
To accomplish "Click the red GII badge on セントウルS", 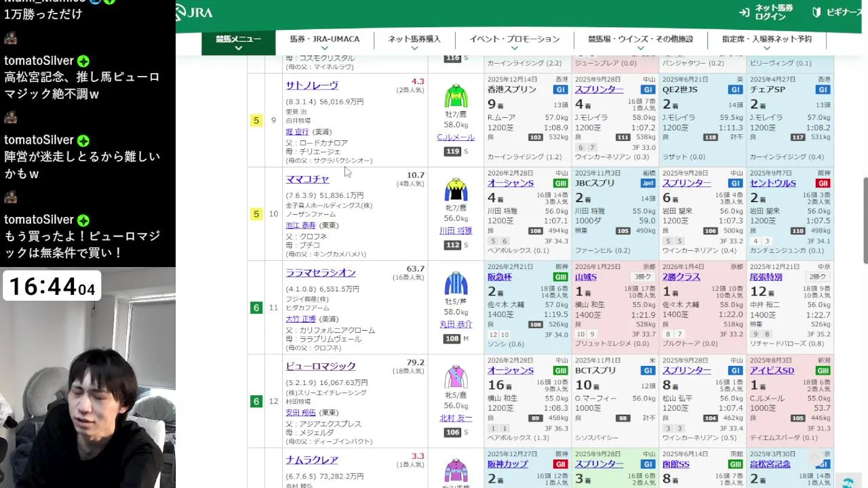I will (823, 183).
